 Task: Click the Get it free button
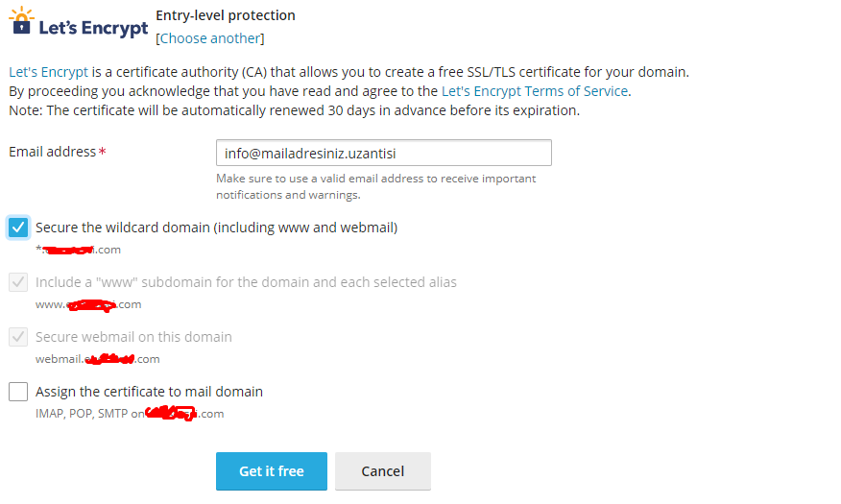[272, 471]
